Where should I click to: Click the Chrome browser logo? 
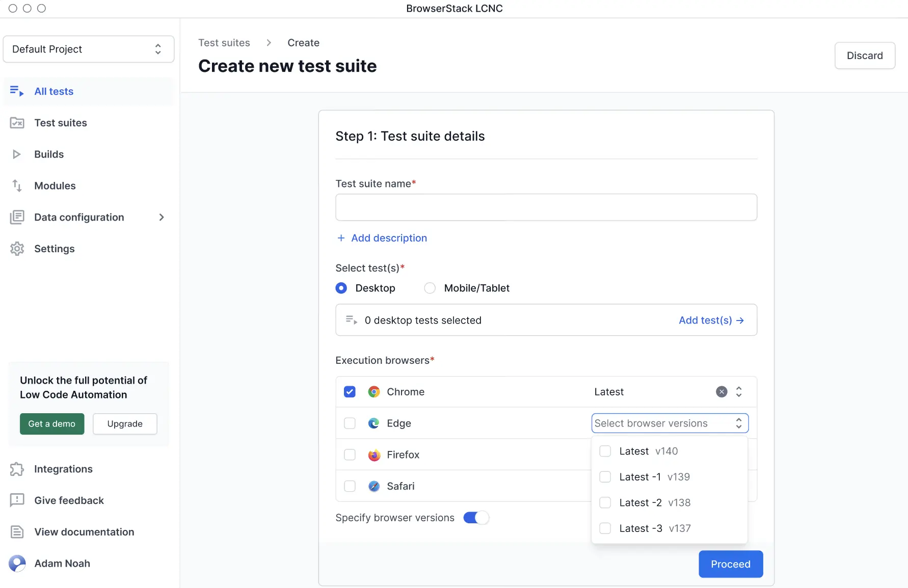click(x=374, y=392)
